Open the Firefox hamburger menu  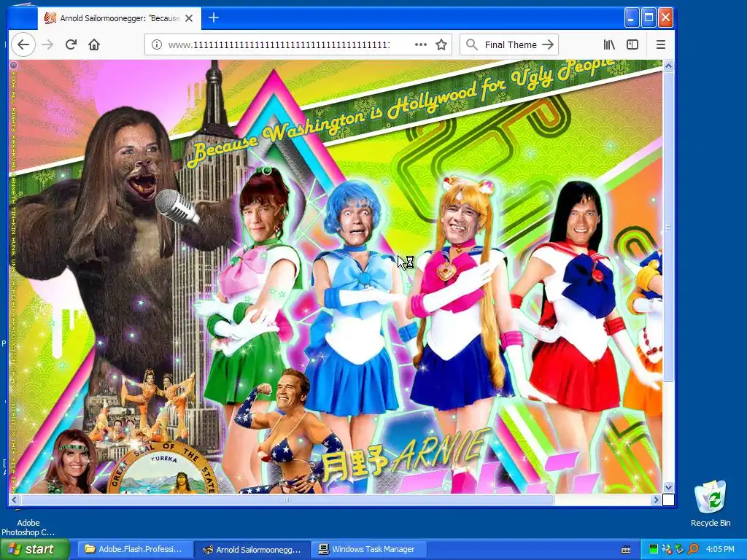(x=661, y=44)
